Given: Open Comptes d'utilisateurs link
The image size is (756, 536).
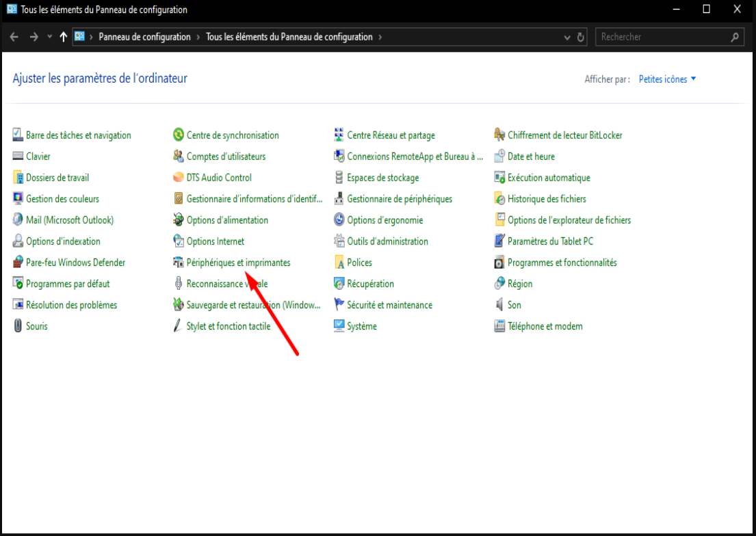Looking at the screenshot, I should [226, 156].
